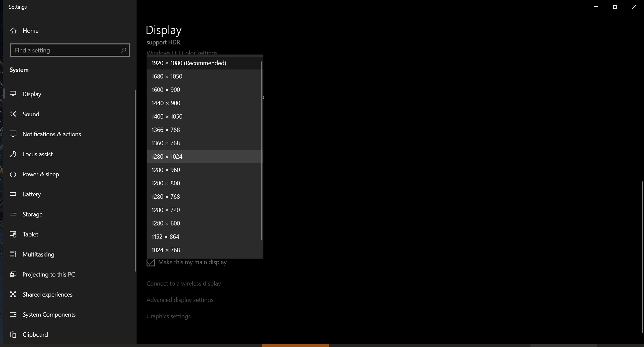Click the Focus assist moon icon
Screen dimensions: 644x347
(x=13, y=154)
